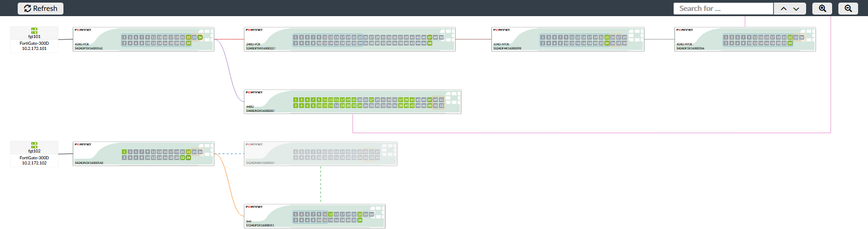Click green port 48 on the 248D-POE switch
Image resolution: width=868 pixels, height=229 pixels.
pos(430,43)
